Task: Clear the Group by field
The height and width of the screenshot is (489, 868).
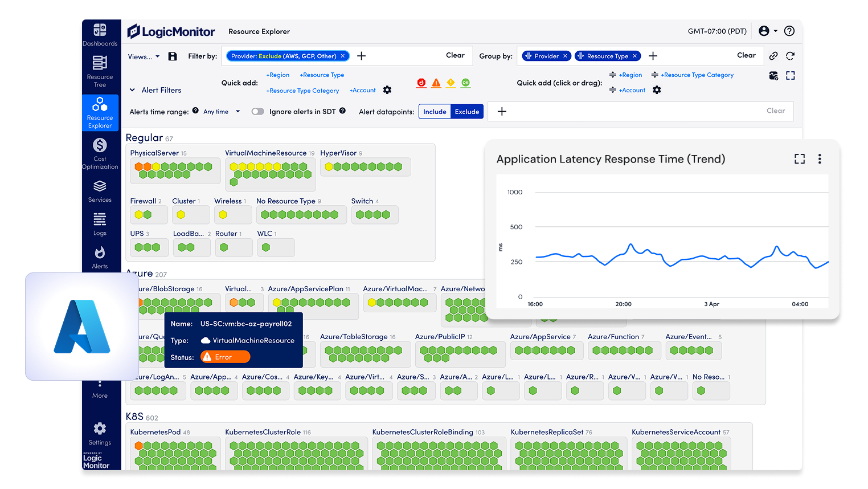Action: click(746, 55)
